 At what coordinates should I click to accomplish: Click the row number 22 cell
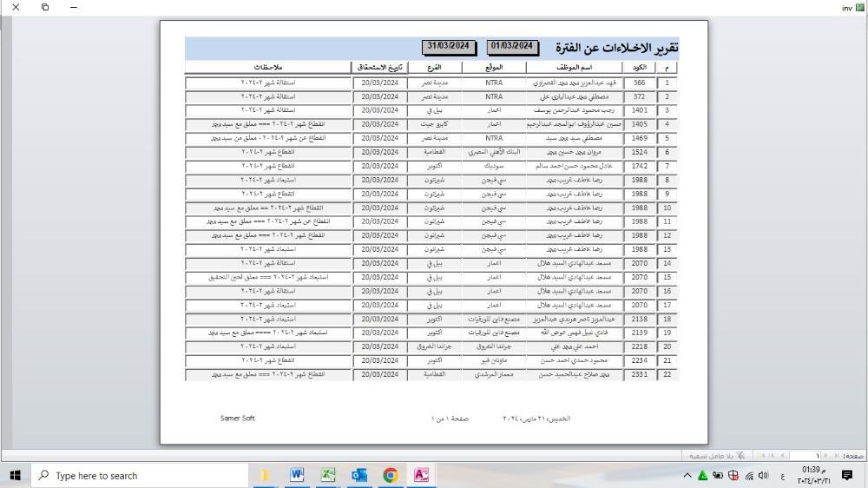click(667, 374)
